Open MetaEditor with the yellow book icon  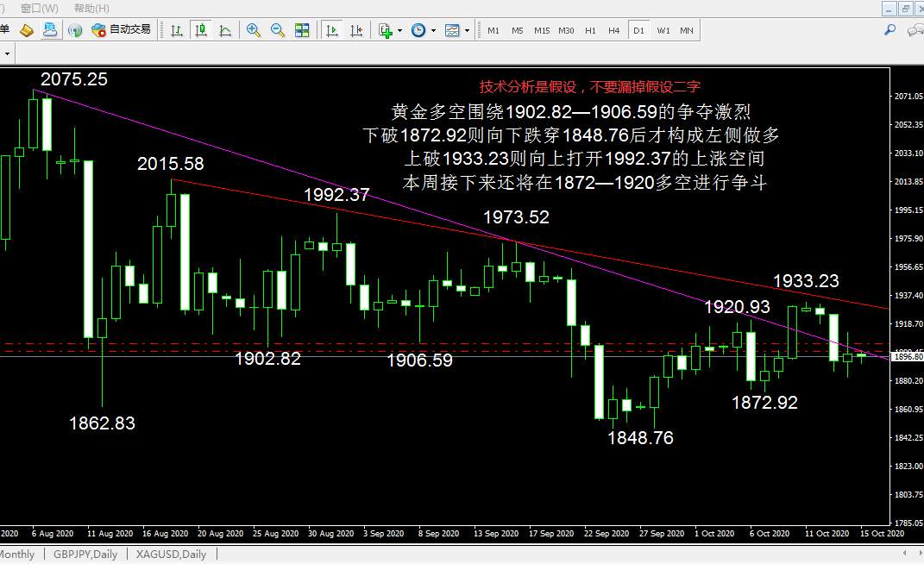click(x=27, y=30)
